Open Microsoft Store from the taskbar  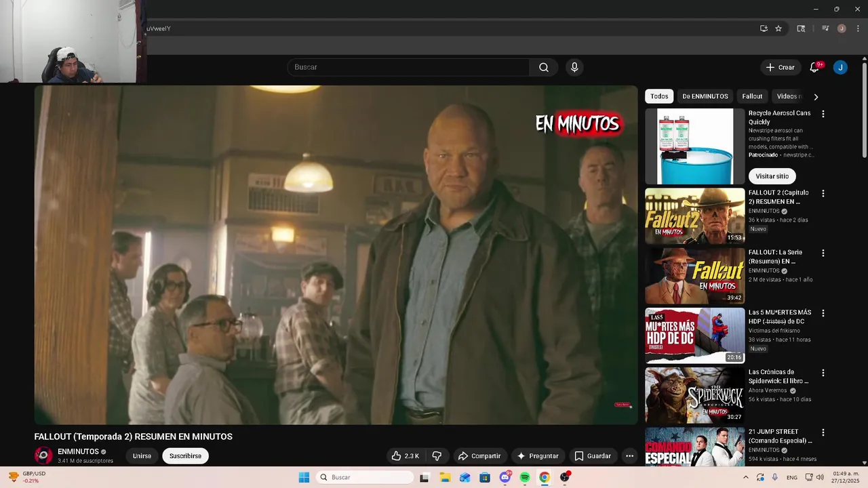tap(485, 477)
